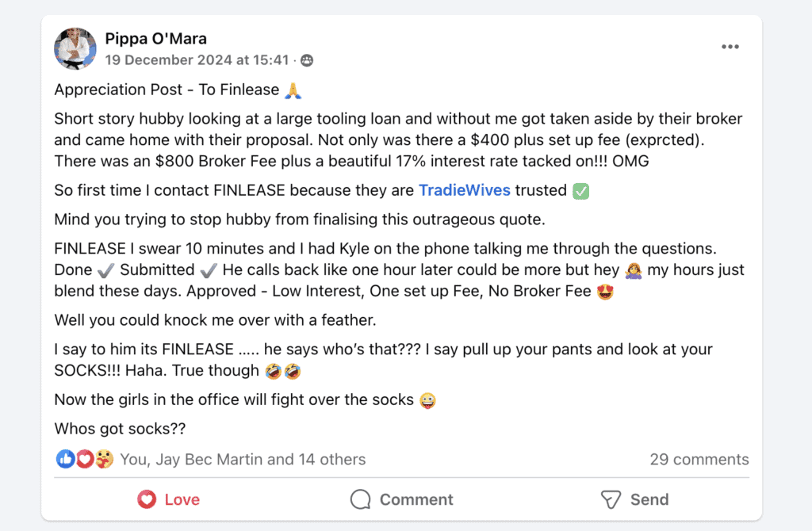812x531 pixels.
Task: Click the Send arrow icon
Action: 611,499
